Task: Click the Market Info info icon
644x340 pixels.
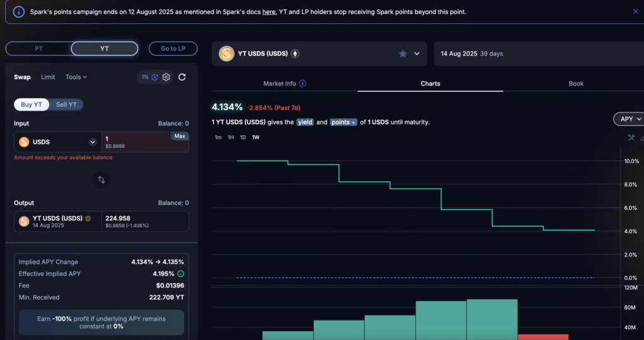Action: 303,84
